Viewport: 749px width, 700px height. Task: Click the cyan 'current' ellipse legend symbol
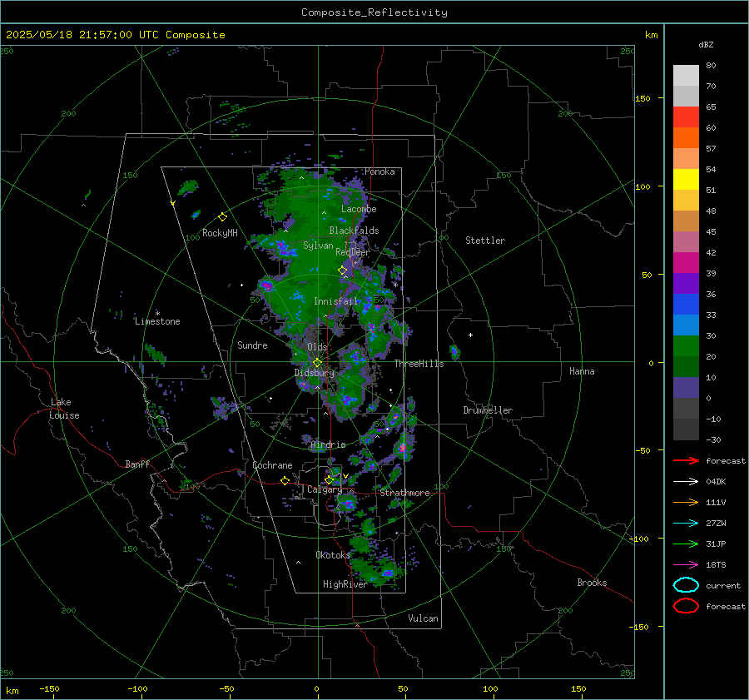coord(686,585)
